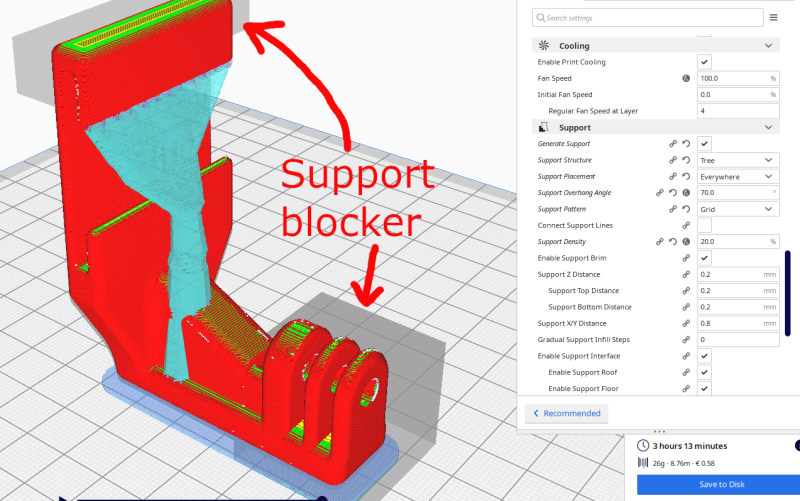Reset the Support Overhang Angle value
Image resolution: width=800 pixels, height=501 pixels.
click(x=673, y=193)
